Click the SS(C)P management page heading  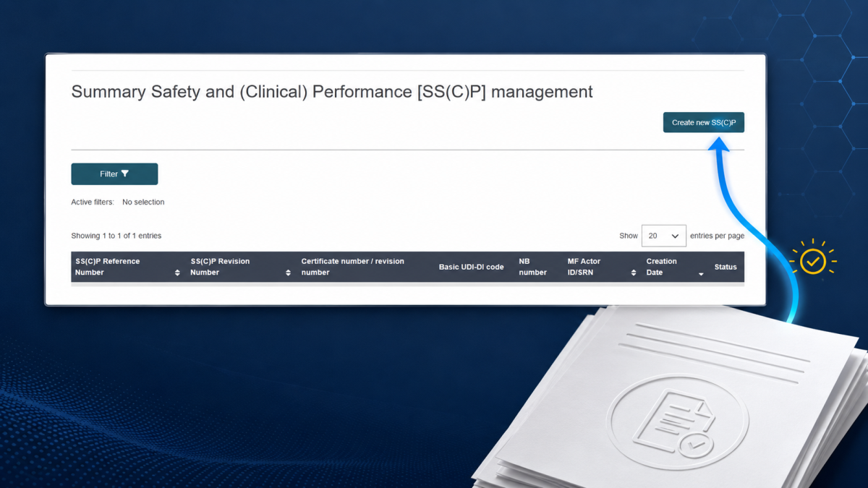332,92
